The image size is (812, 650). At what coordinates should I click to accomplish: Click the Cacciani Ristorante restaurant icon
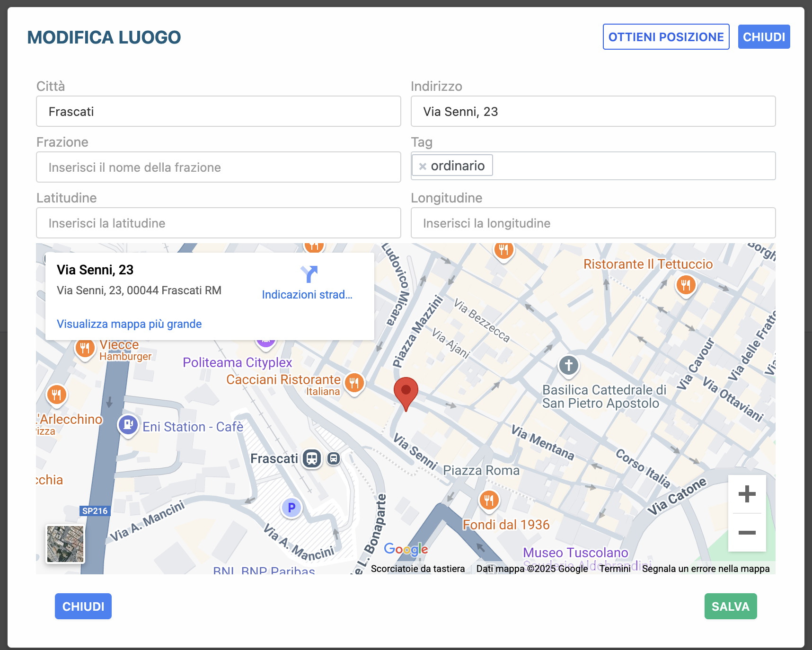(x=354, y=382)
